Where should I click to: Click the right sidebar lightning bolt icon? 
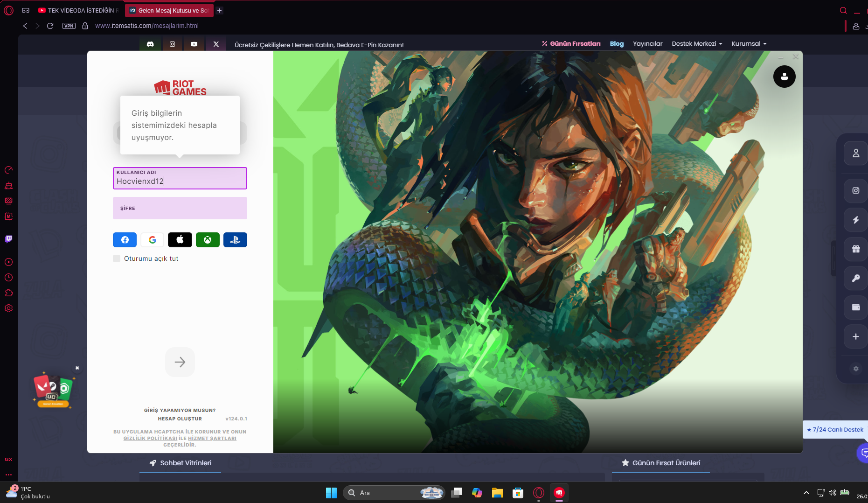(856, 220)
